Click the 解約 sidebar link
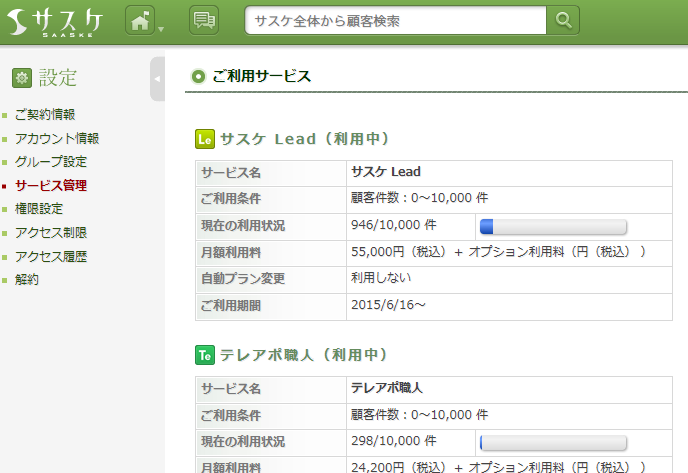Viewport: 688px width, 473px height. pos(27,280)
